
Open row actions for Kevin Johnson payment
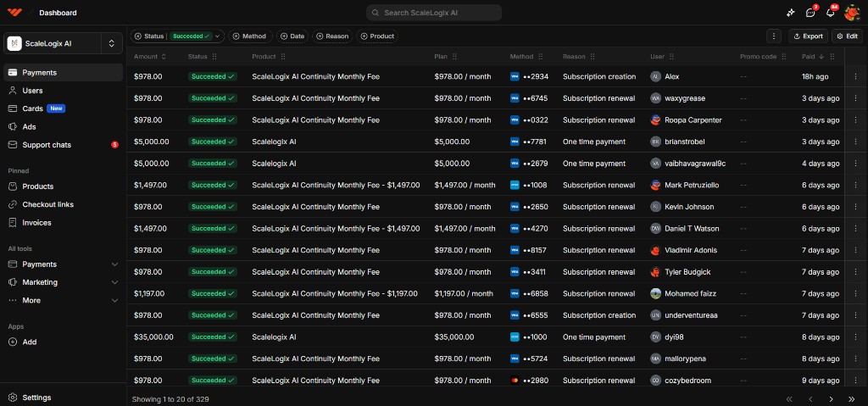pos(855,207)
